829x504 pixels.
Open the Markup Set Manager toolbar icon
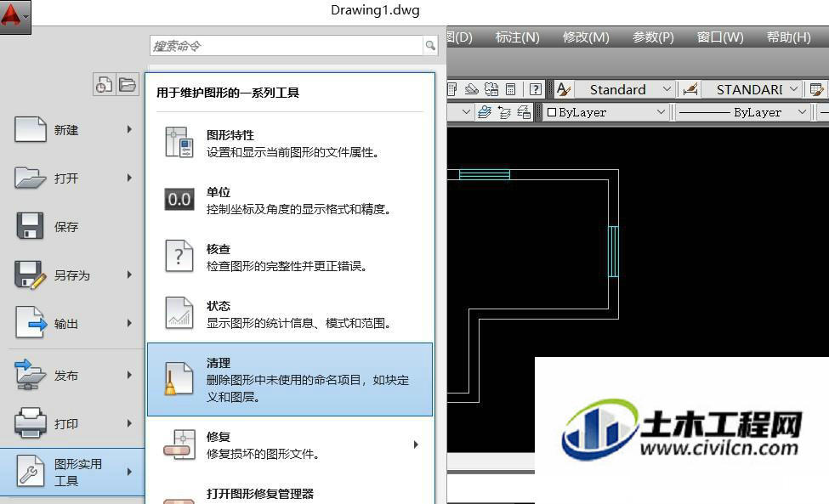point(491,89)
